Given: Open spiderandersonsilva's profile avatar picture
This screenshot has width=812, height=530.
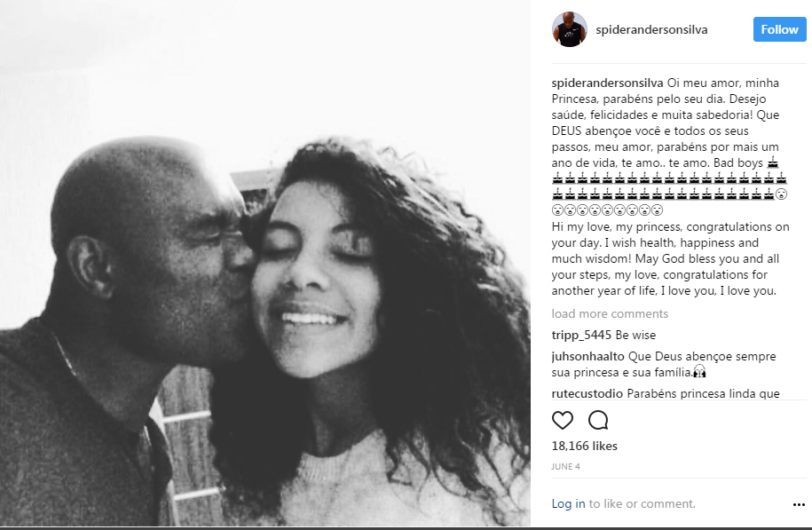Looking at the screenshot, I should click(x=569, y=29).
